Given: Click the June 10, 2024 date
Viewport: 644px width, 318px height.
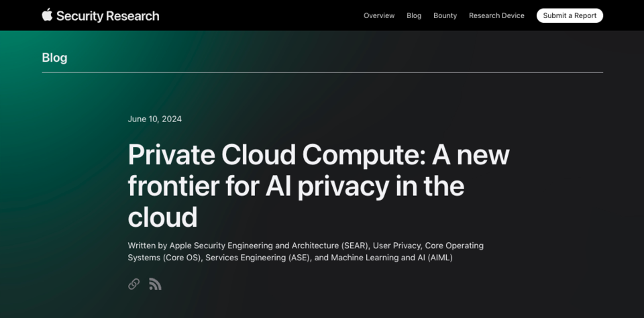Looking at the screenshot, I should point(154,119).
